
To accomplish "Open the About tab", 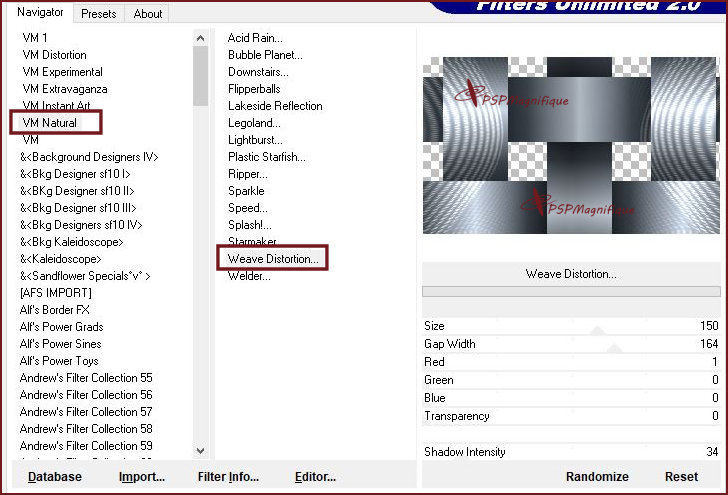I will click(x=148, y=14).
